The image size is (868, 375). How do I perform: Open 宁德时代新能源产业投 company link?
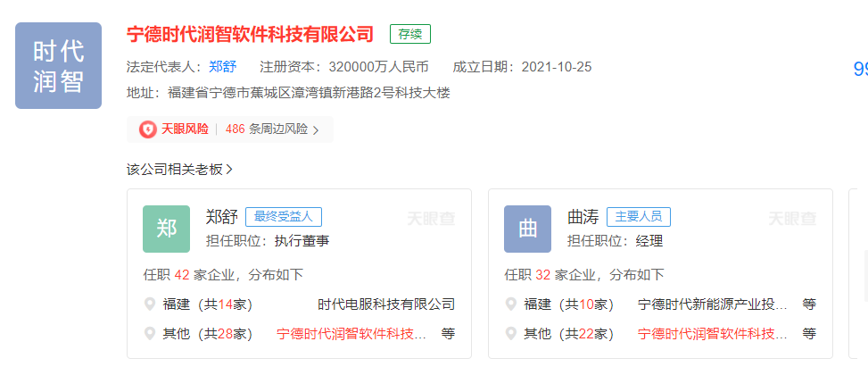713,304
